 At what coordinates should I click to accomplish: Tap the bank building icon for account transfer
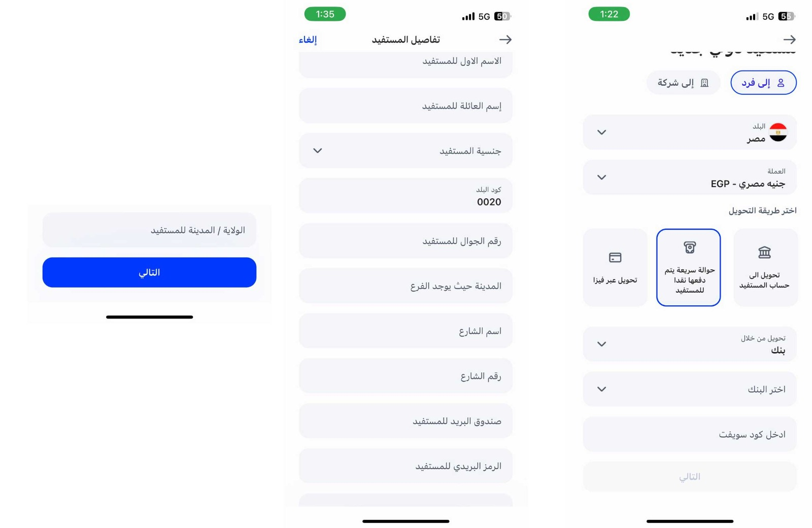pyautogui.click(x=764, y=252)
